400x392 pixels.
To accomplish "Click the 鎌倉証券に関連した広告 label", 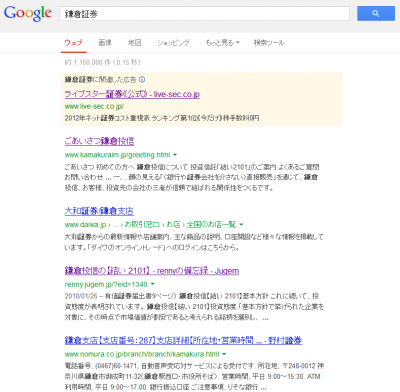I will (x=100, y=80).
